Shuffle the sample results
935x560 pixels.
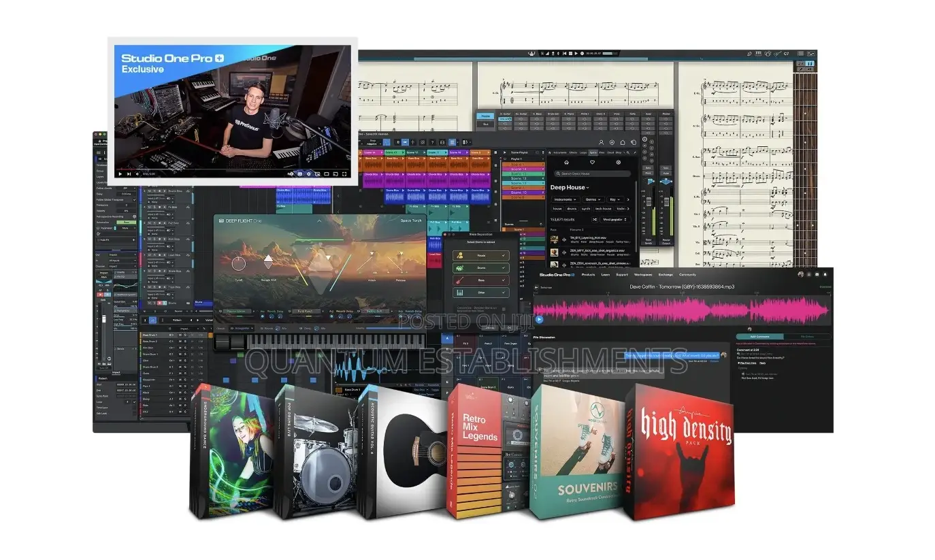(x=595, y=220)
